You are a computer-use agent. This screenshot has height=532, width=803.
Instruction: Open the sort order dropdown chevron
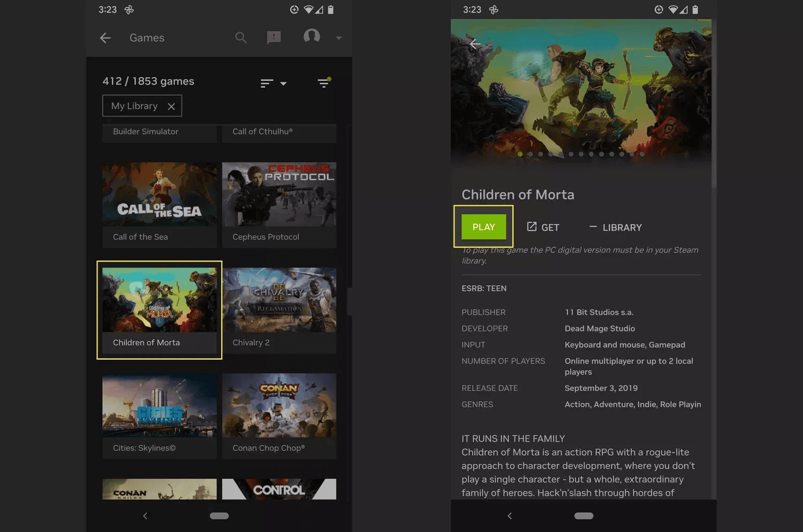[x=283, y=83]
